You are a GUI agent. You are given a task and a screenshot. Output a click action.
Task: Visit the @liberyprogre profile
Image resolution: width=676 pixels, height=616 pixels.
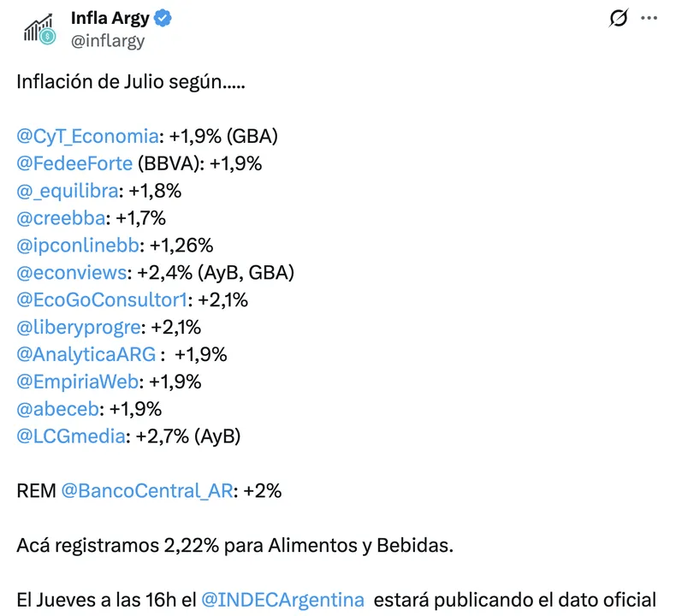point(79,328)
